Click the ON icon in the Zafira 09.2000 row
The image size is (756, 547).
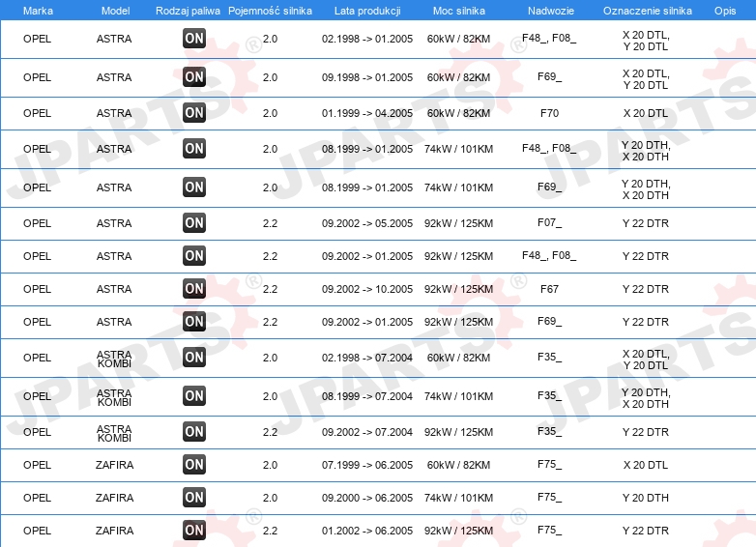(194, 498)
